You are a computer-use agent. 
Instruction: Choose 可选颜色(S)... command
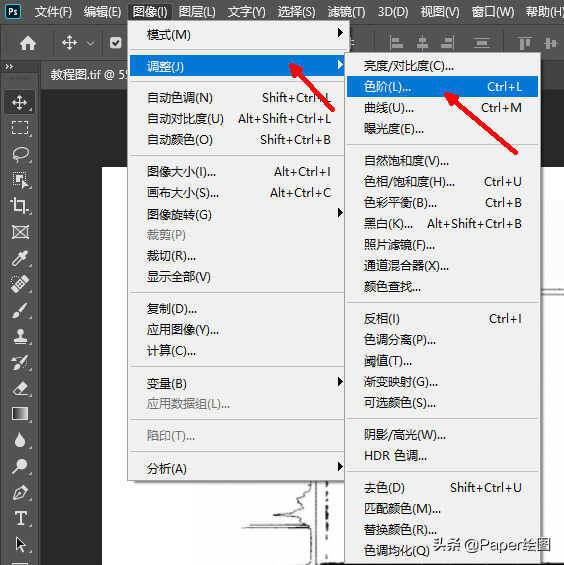coord(442,402)
